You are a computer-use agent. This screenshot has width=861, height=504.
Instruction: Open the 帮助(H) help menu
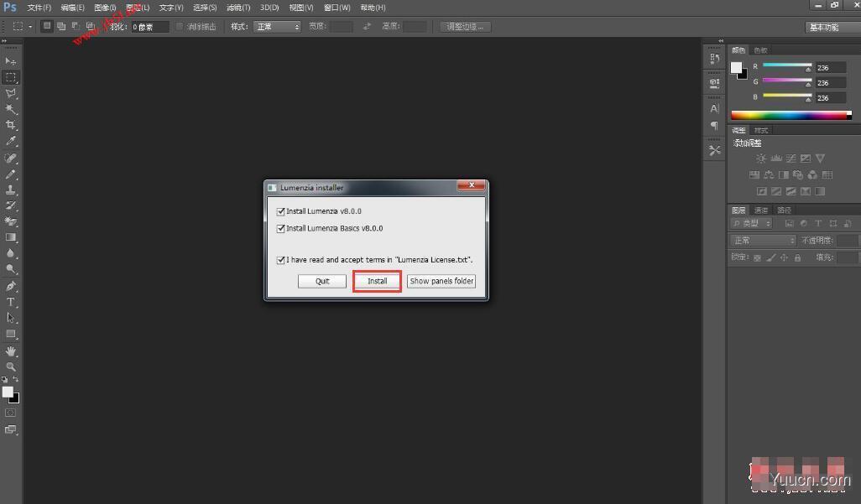pos(373,8)
